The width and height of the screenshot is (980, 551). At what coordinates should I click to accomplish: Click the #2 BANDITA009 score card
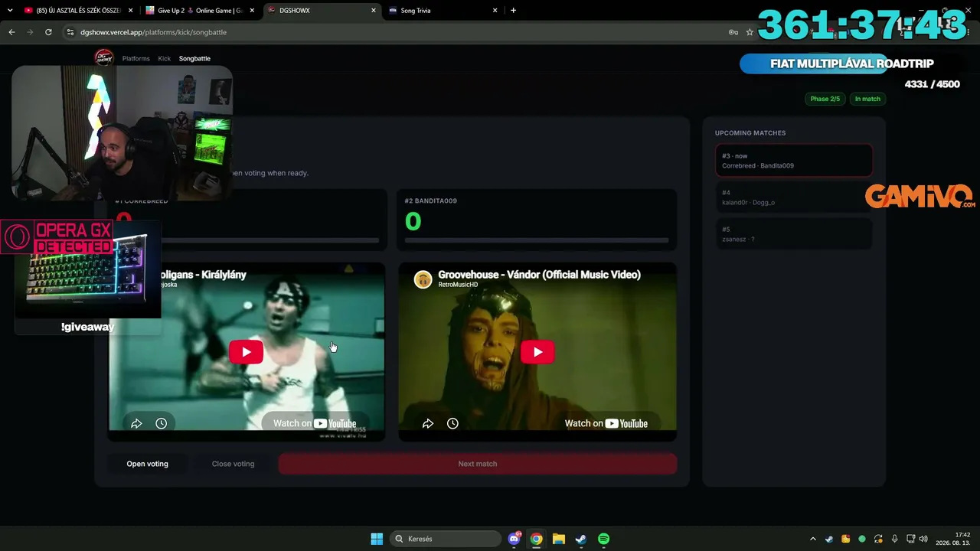tap(537, 220)
